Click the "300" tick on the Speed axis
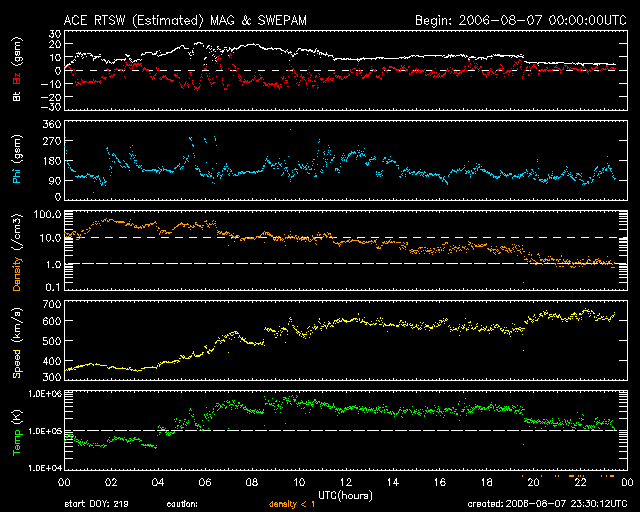 click(x=52, y=376)
